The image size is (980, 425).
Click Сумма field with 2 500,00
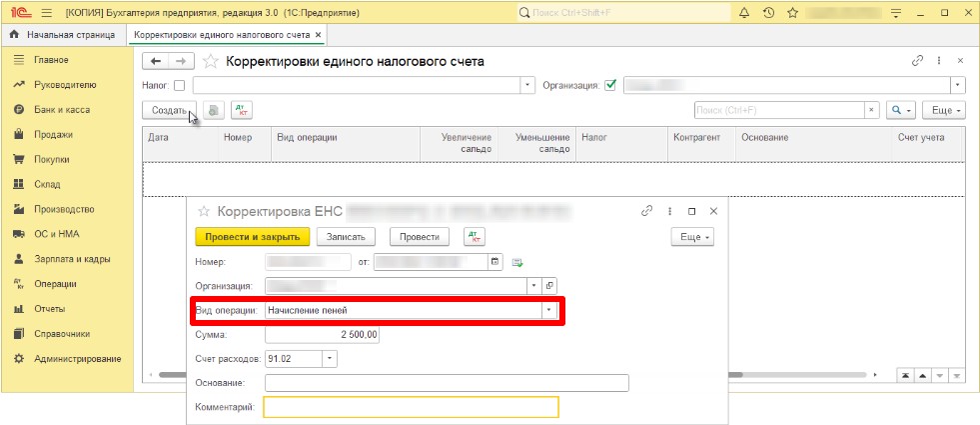coord(323,335)
